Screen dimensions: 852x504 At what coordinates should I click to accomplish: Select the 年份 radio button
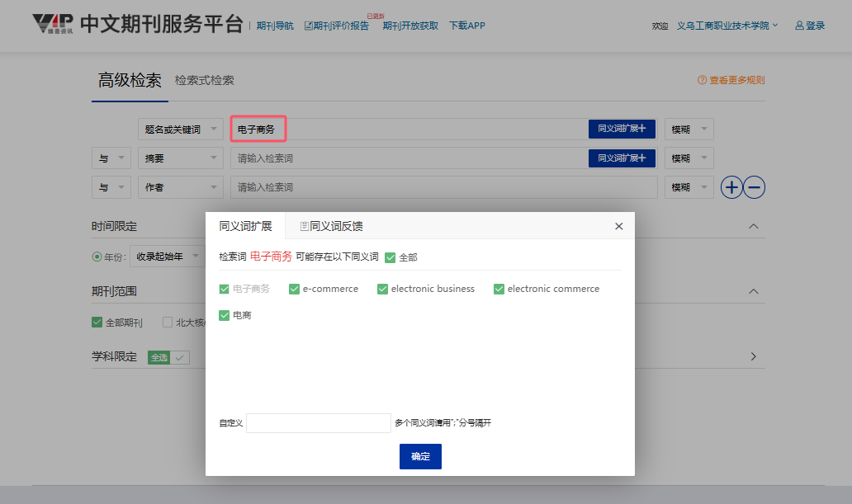[x=97, y=257]
